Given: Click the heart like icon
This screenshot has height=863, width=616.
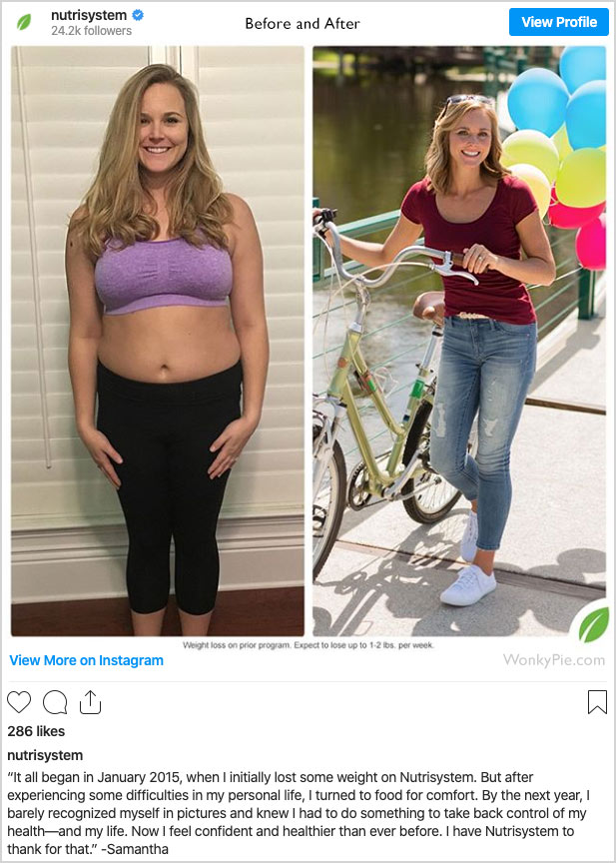Looking at the screenshot, I should [19, 702].
